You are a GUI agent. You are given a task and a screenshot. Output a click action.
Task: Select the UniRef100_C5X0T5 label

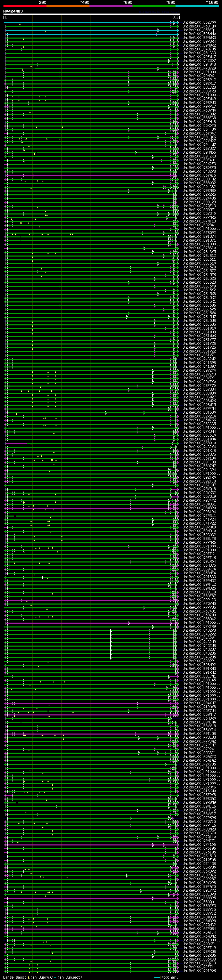199,125
